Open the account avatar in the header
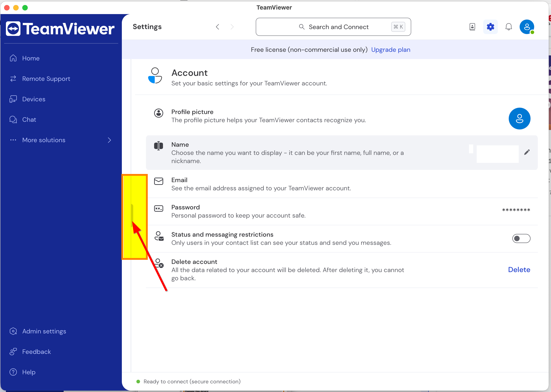Viewport: 551px width, 392px height. 527,27
